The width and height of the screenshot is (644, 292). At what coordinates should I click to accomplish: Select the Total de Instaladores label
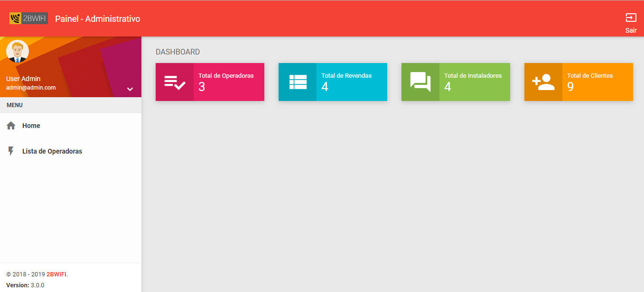tap(473, 76)
